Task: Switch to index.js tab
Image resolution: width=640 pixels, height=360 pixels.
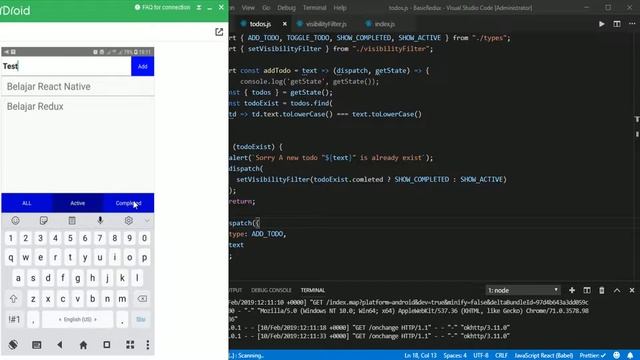Action: point(384,24)
